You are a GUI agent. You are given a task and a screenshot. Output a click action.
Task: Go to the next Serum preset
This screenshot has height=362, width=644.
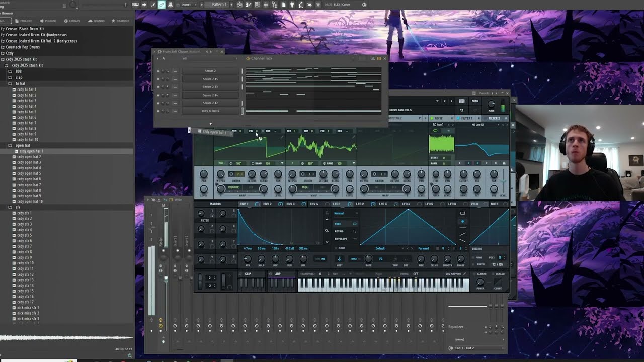pos(451,101)
